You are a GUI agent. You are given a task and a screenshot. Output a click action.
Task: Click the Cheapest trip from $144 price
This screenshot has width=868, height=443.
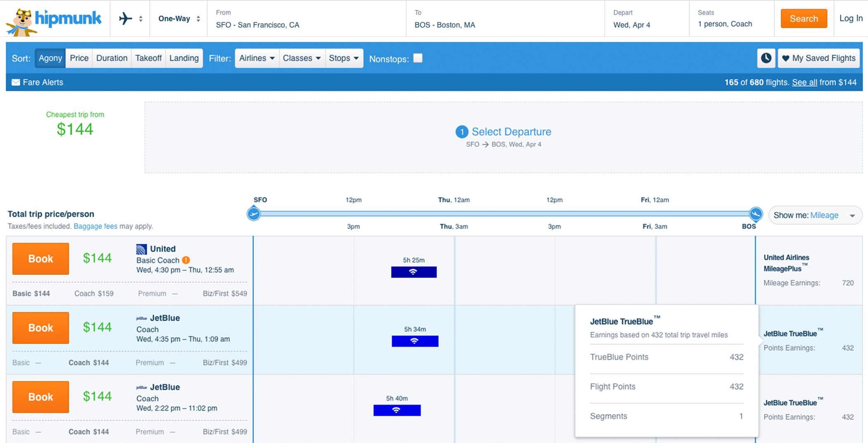[75, 129]
